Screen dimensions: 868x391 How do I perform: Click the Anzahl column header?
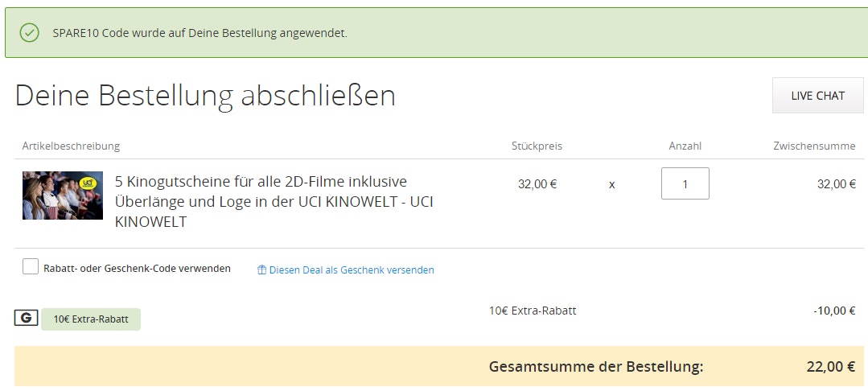(685, 146)
